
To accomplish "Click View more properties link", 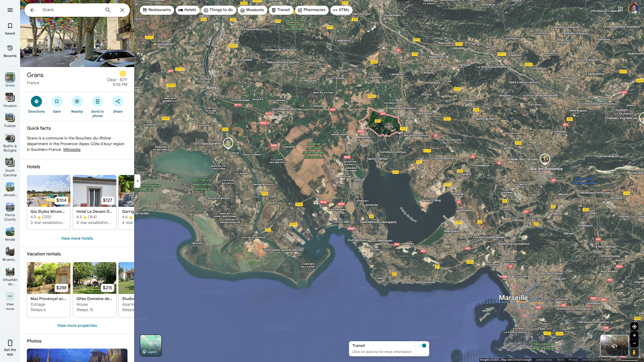I will 77,325.
